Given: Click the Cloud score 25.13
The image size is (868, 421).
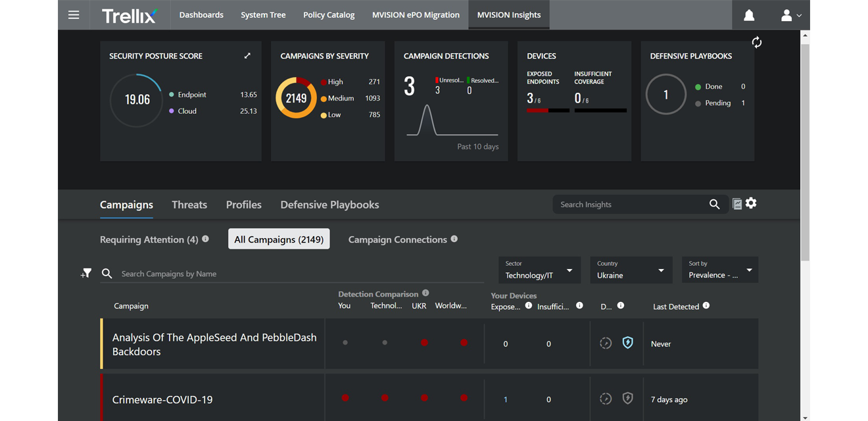Looking at the screenshot, I should coord(249,111).
